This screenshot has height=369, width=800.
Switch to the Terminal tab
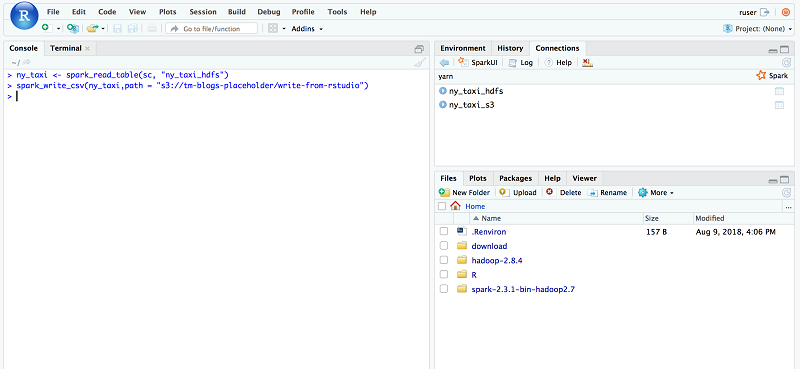[x=66, y=48]
